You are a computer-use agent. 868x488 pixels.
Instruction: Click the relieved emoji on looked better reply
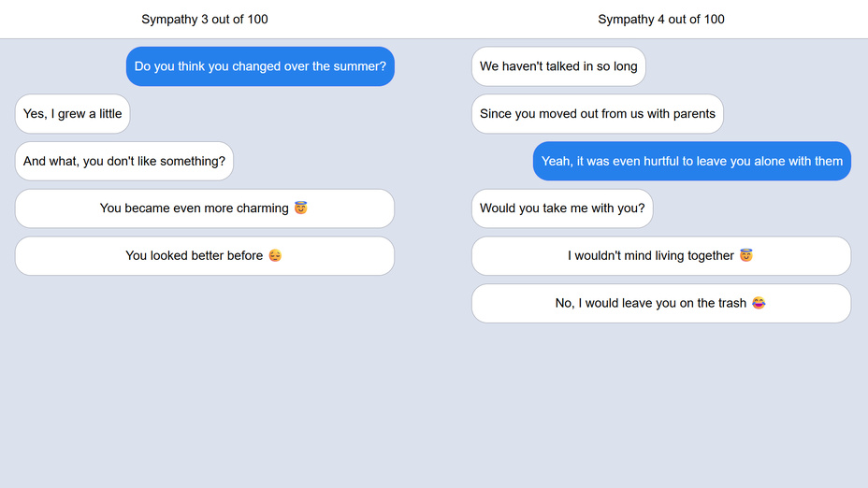coord(275,256)
